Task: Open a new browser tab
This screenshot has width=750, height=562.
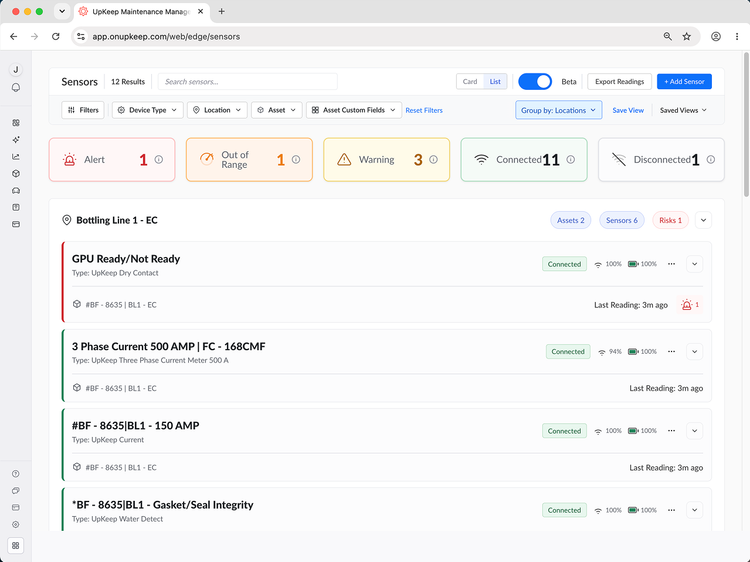Action: (x=221, y=11)
